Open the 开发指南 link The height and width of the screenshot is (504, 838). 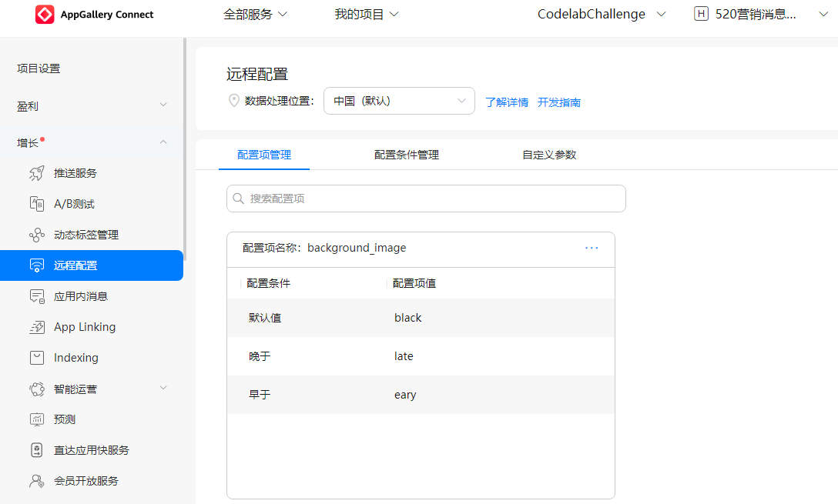[558, 102]
